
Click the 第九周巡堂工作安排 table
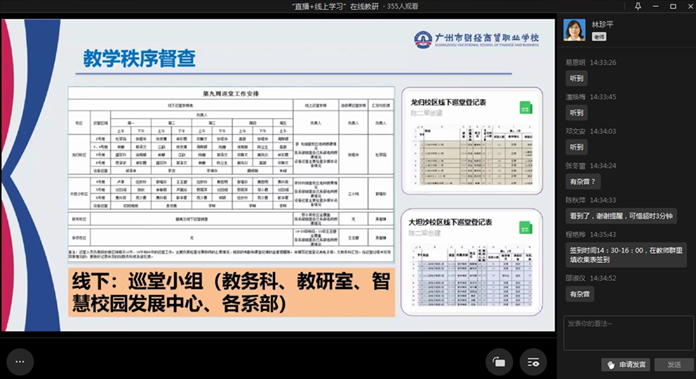point(231,174)
